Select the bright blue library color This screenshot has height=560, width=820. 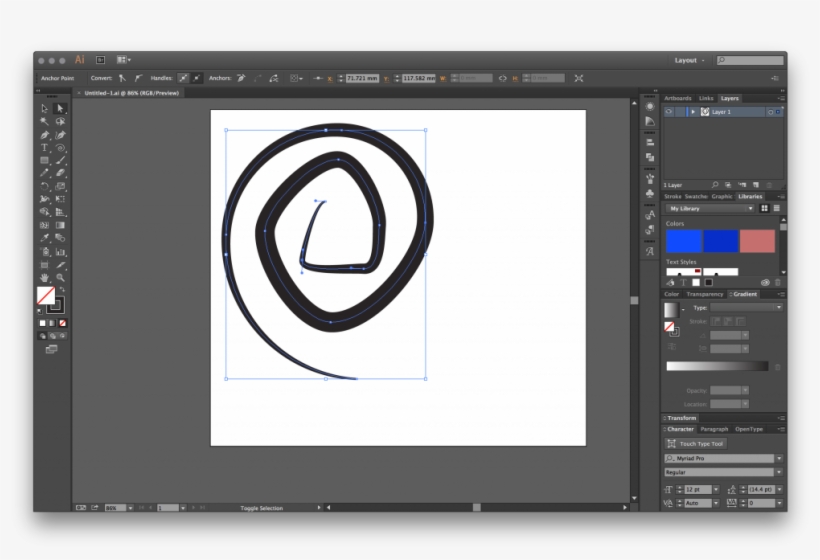(684, 241)
